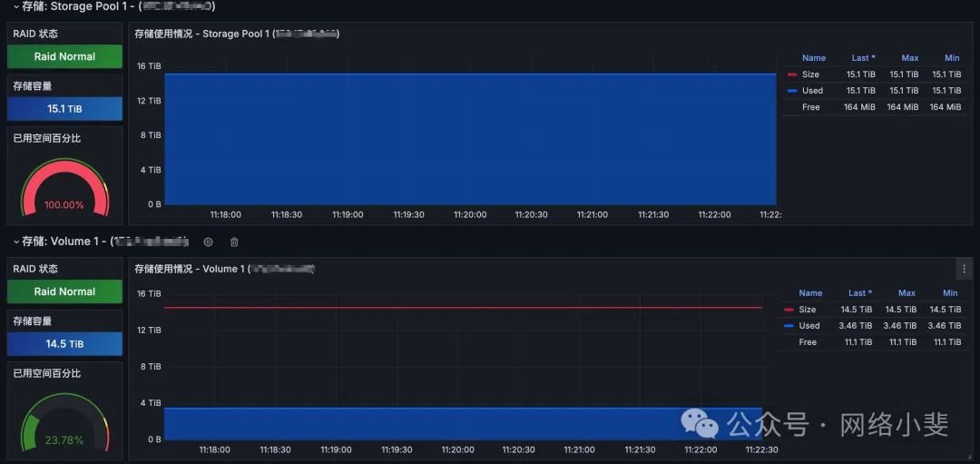Sort Volume 1 legend by Name column
Screen dimensions: 980x464
810,293
